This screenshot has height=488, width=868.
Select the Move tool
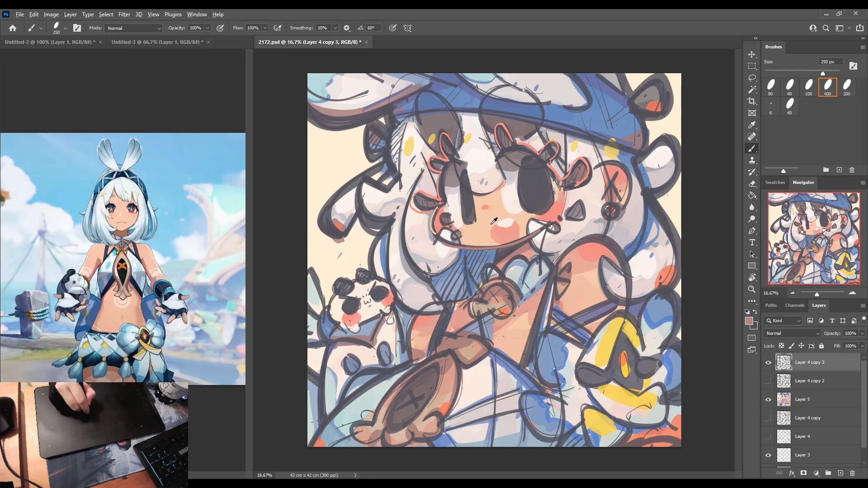(752, 54)
